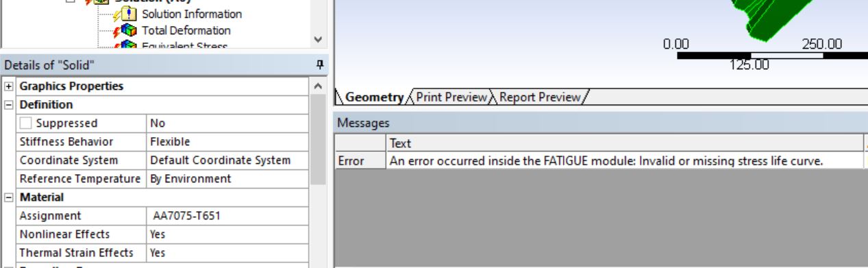Collapse the Material section
Screen dimensions: 868x268
8,197
